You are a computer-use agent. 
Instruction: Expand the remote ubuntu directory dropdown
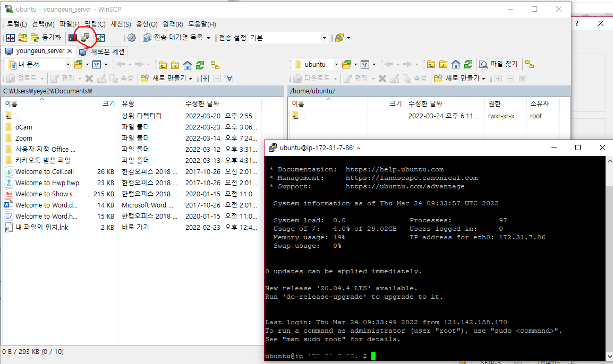coord(336,64)
